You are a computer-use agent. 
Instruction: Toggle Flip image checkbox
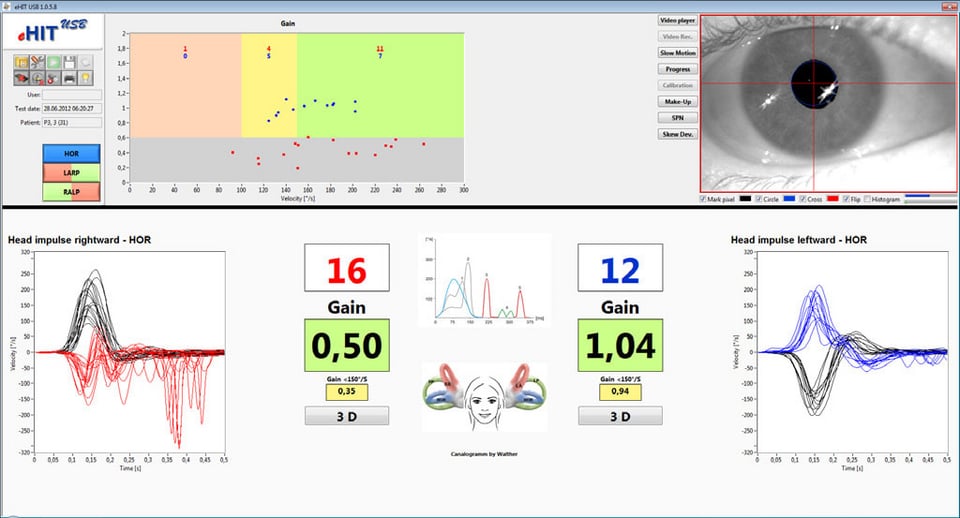pyautogui.click(x=846, y=199)
